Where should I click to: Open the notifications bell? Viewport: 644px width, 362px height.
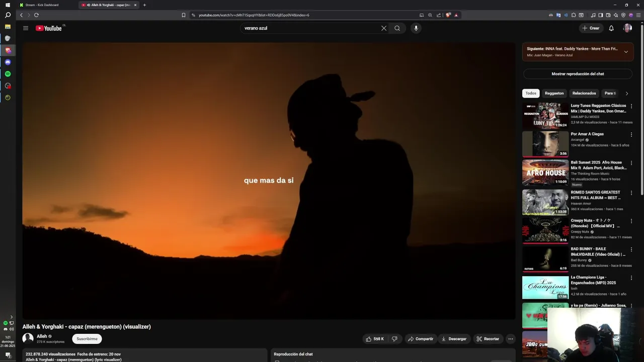pyautogui.click(x=611, y=28)
